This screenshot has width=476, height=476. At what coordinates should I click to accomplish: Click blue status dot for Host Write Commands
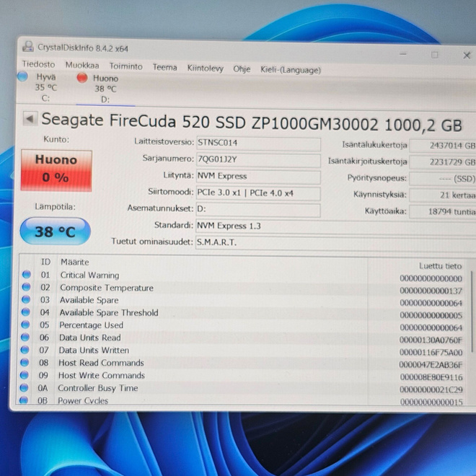[x=24, y=375]
